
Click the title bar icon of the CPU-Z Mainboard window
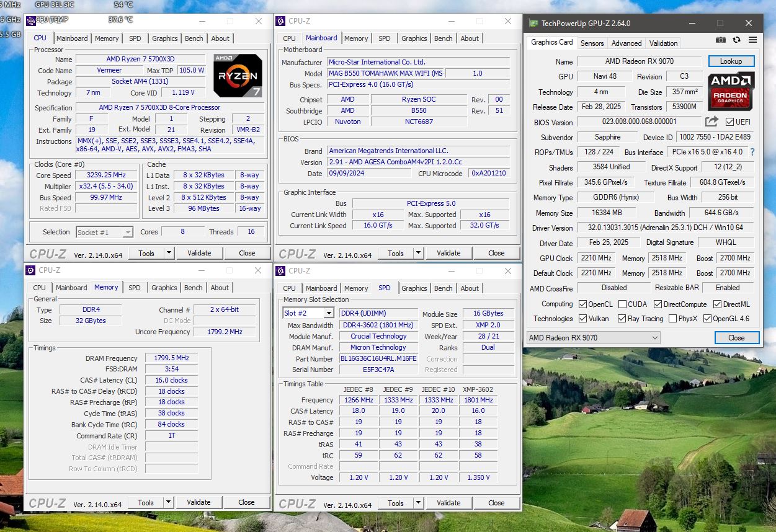[x=280, y=21]
